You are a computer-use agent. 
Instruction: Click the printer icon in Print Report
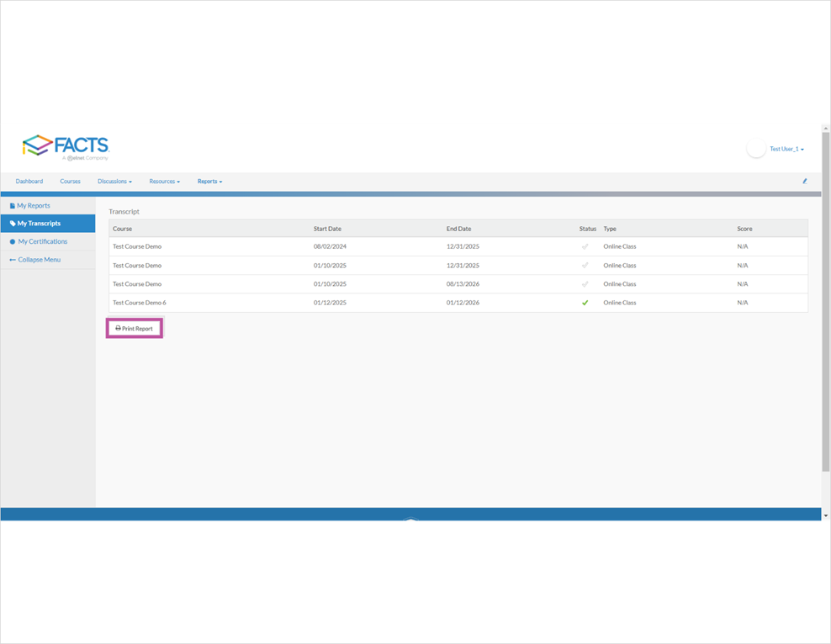119,328
